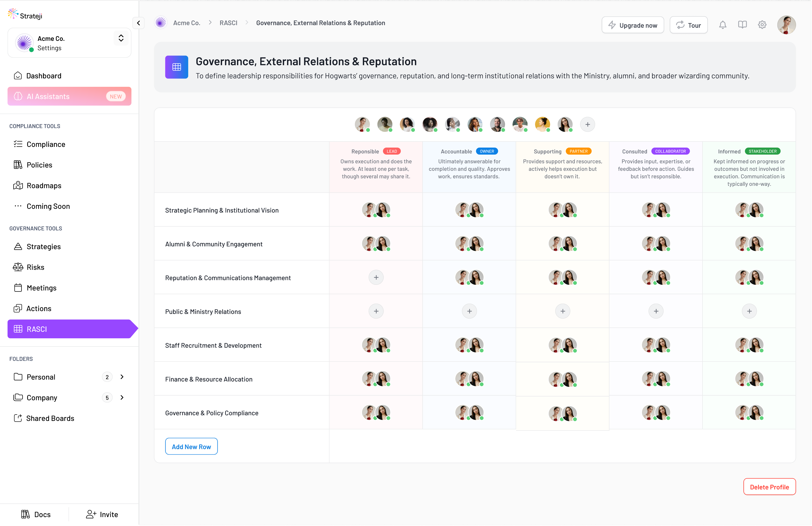Open the user profile avatar in header
The height and width of the screenshot is (526, 812).
point(786,25)
